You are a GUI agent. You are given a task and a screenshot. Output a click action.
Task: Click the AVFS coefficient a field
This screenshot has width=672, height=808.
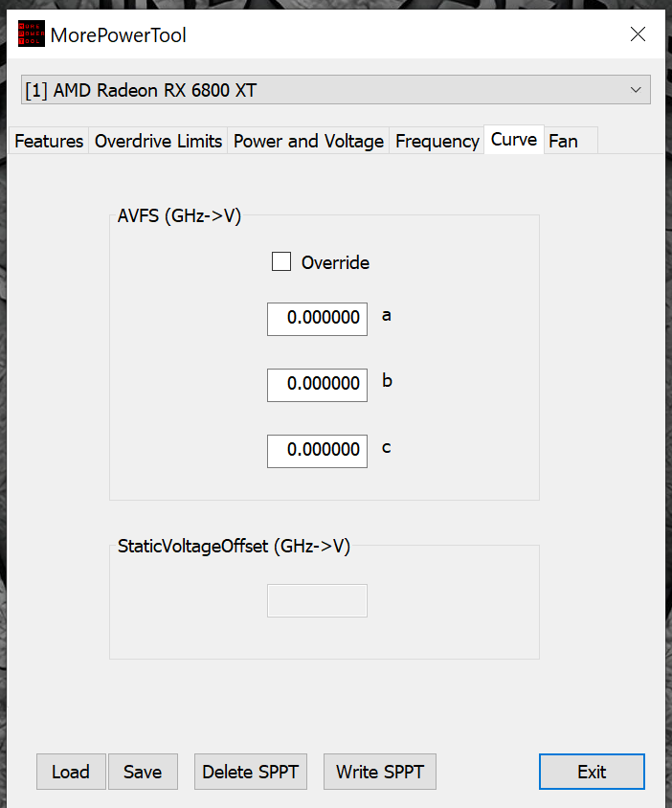(317, 319)
